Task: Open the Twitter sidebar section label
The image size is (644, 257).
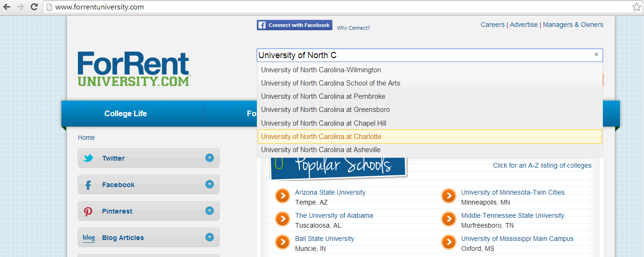Action: 113,158
